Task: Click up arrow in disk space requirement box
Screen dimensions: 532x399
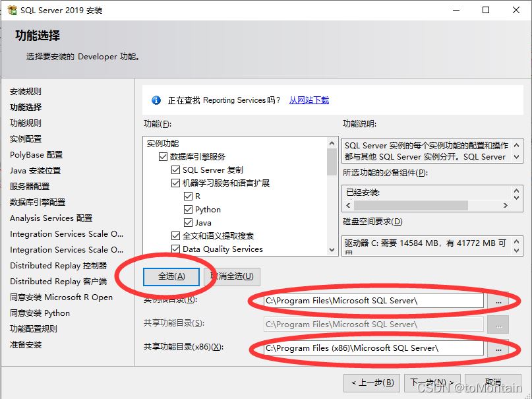Action: [x=516, y=241]
